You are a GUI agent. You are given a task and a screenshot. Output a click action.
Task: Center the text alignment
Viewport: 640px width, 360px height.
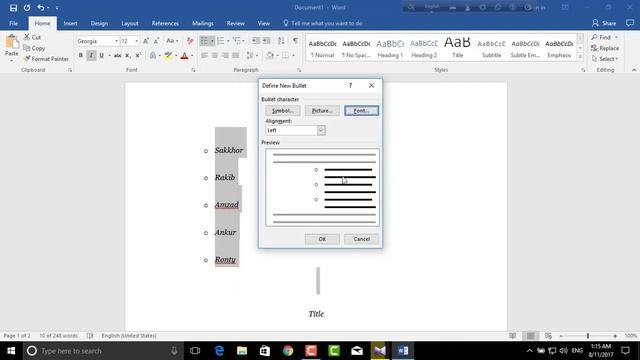pos(215,55)
